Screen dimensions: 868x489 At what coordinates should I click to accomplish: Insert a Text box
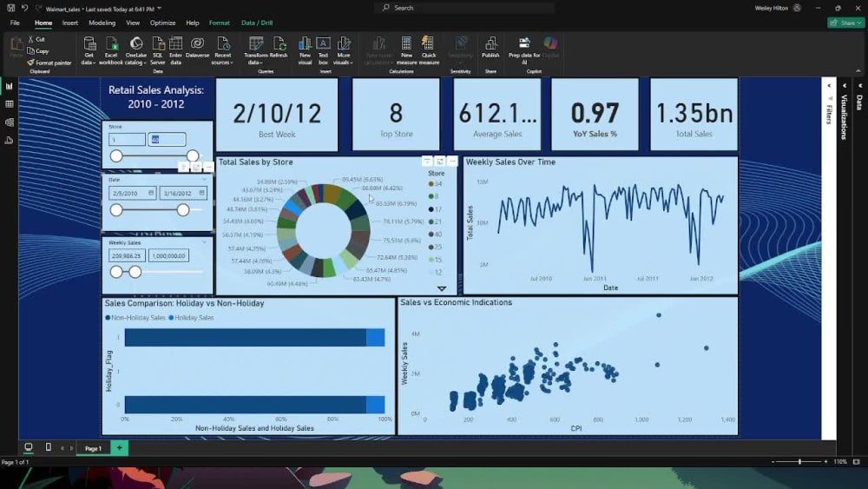(x=323, y=50)
